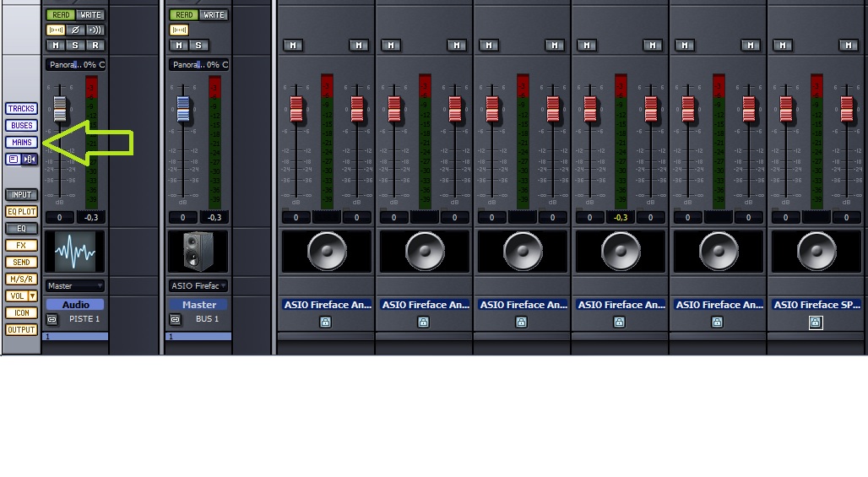Mute the Master bus

[179, 46]
